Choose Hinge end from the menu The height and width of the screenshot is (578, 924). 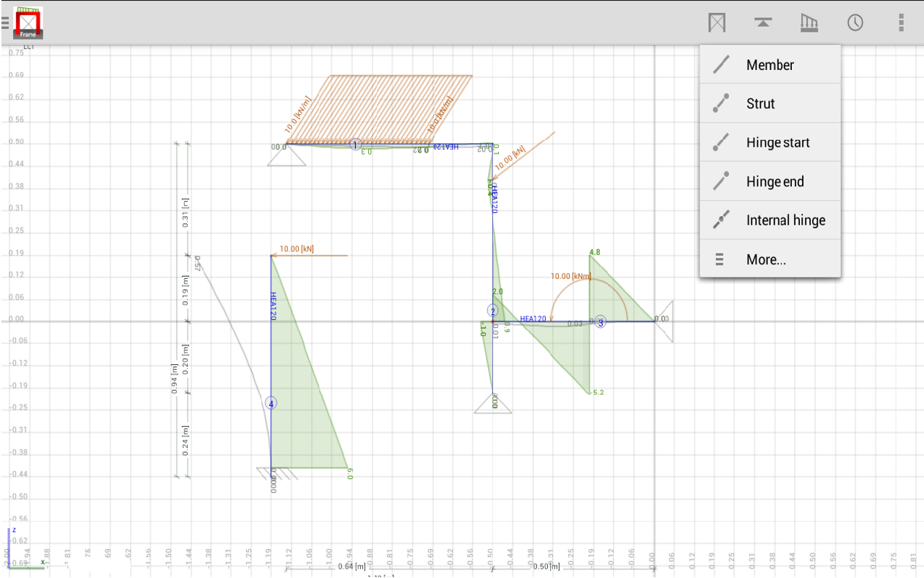774,181
